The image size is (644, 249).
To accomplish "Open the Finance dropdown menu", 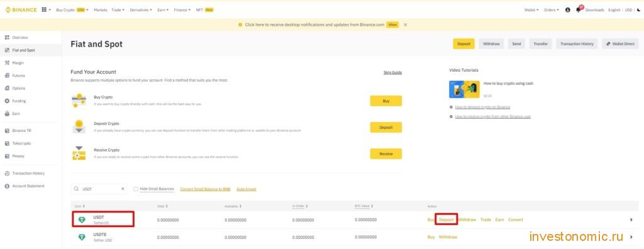I will [182, 10].
